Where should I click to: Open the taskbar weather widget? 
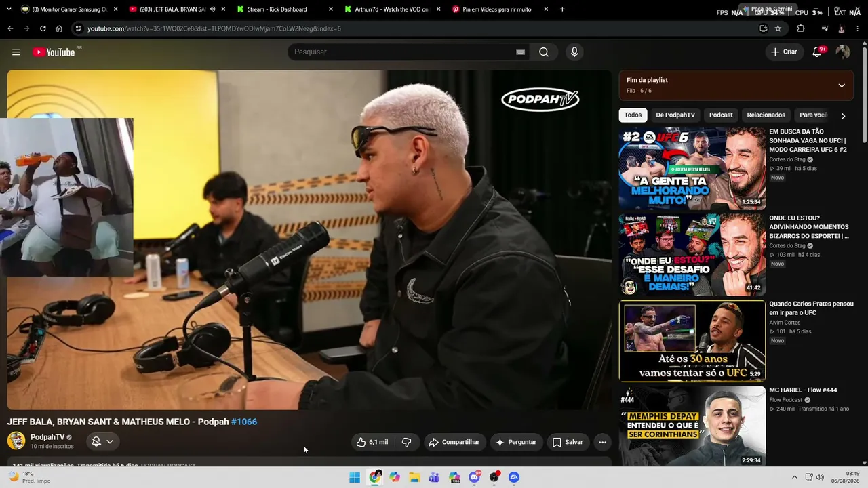click(29, 477)
